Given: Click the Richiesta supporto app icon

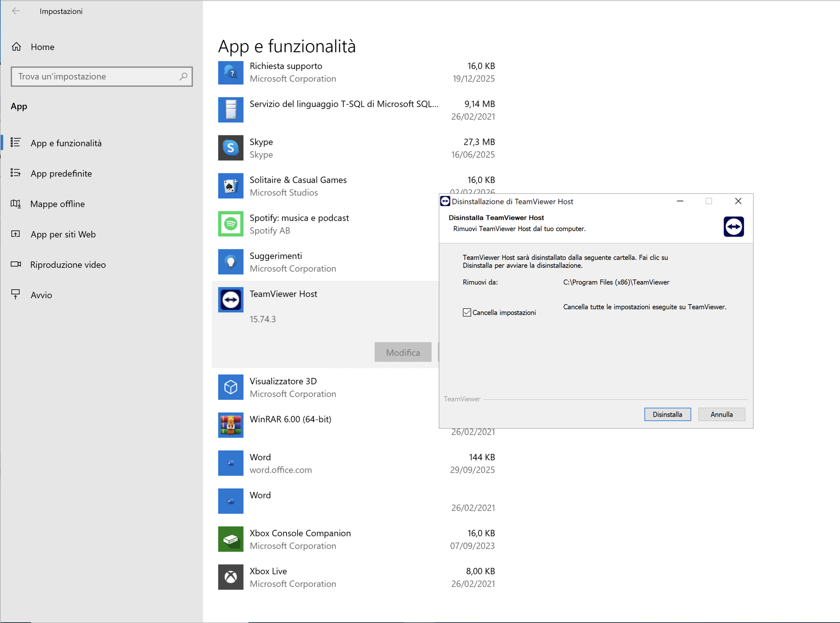Looking at the screenshot, I should 231,72.
